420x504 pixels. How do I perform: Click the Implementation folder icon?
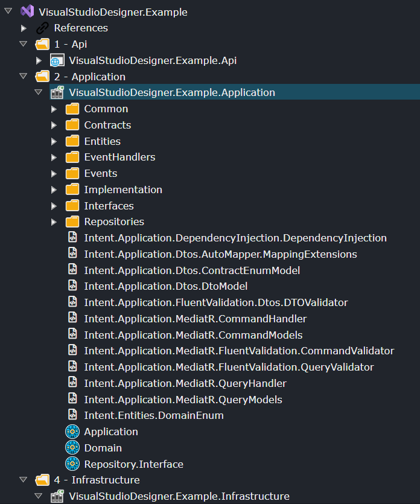[x=72, y=190]
